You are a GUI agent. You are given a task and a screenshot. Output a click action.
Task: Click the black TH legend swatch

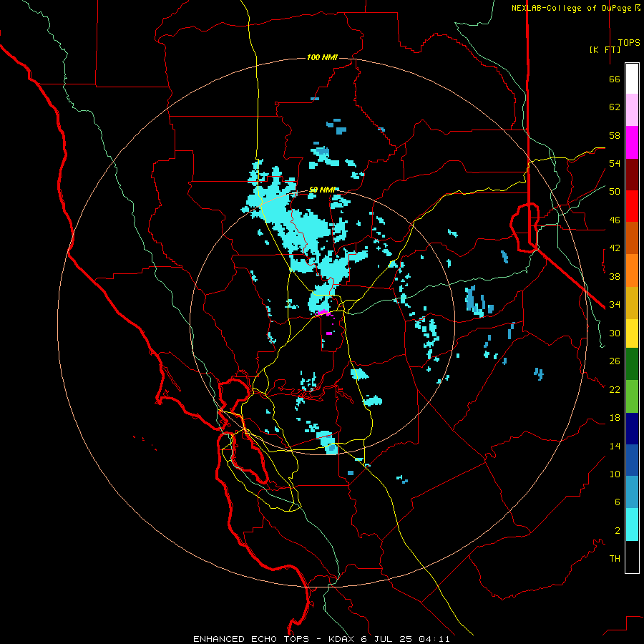[632, 557]
